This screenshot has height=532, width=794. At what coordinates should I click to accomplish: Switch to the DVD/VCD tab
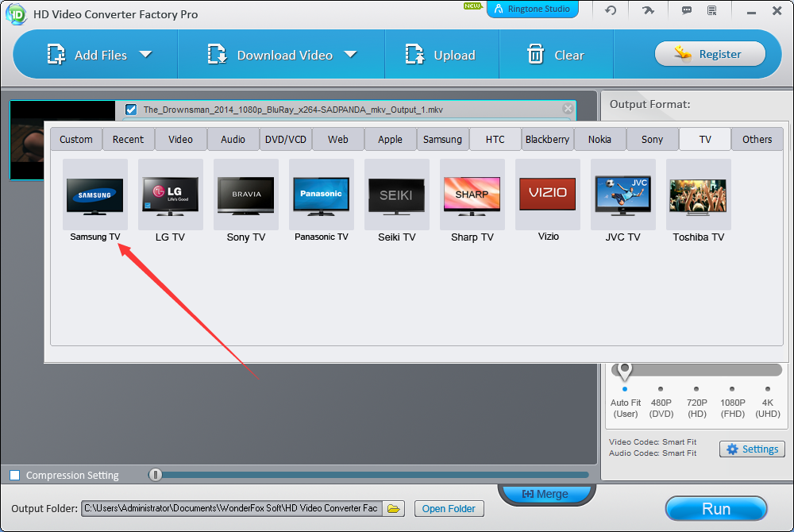point(286,139)
